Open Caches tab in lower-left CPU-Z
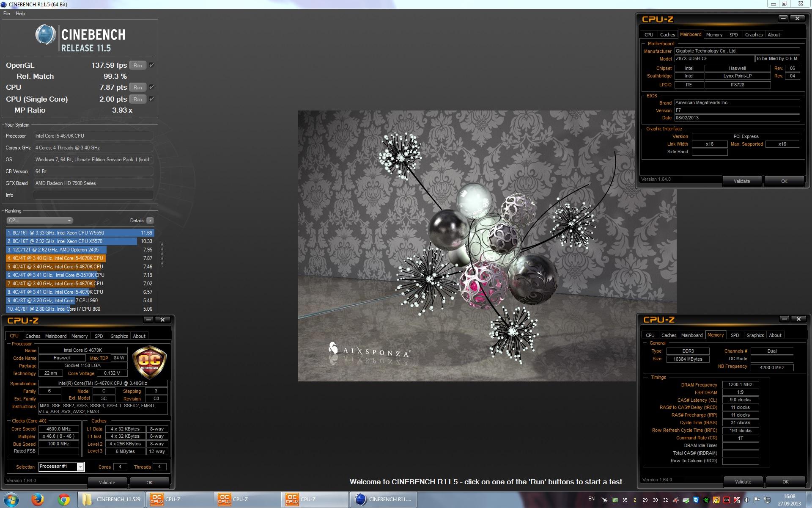The height and width of the screenshot is (508, 812). [33, 336]
